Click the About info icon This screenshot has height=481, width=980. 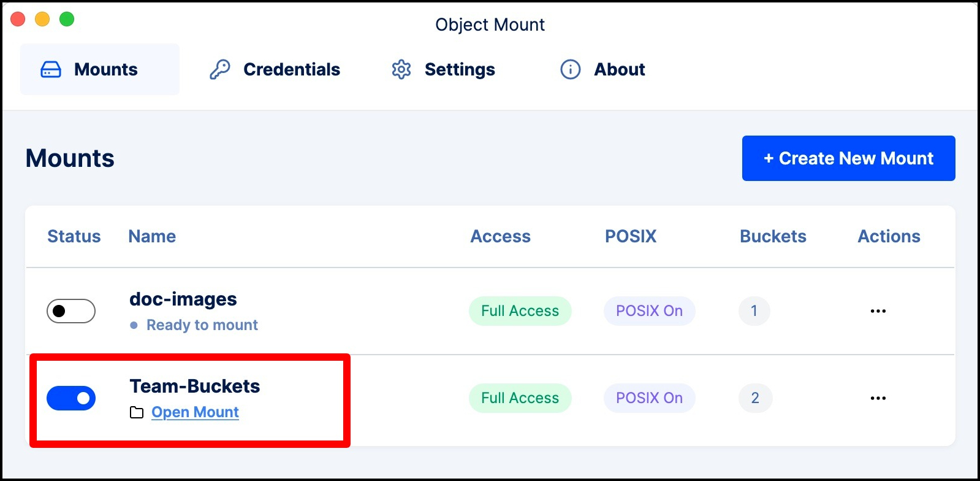coord(570,69)
